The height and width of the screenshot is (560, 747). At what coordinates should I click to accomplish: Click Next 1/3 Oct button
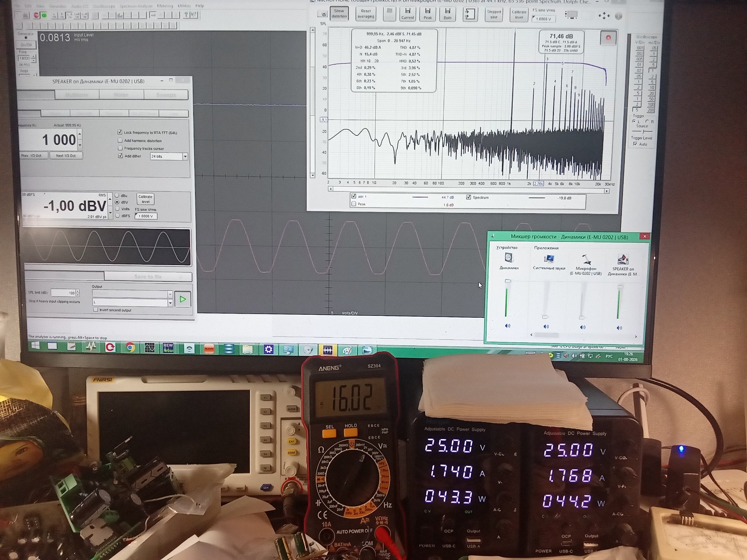(x=66, y=155)
